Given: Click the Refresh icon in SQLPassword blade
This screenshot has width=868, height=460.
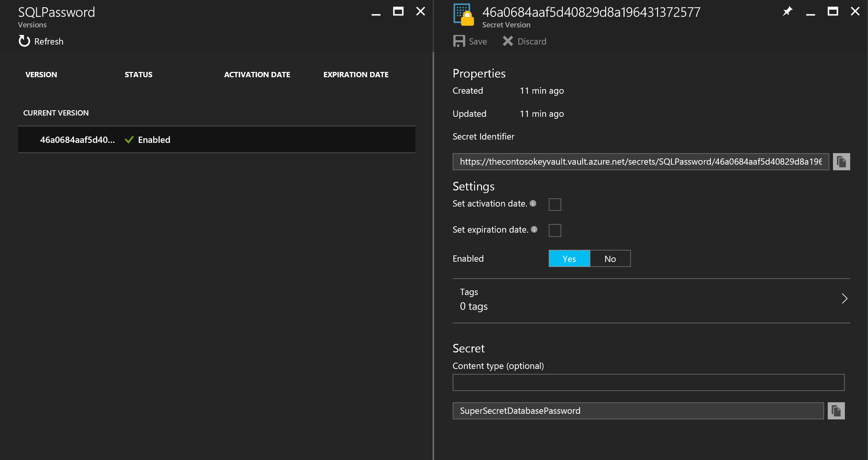Looking at the screenshot, I should [x=24, y=41].
